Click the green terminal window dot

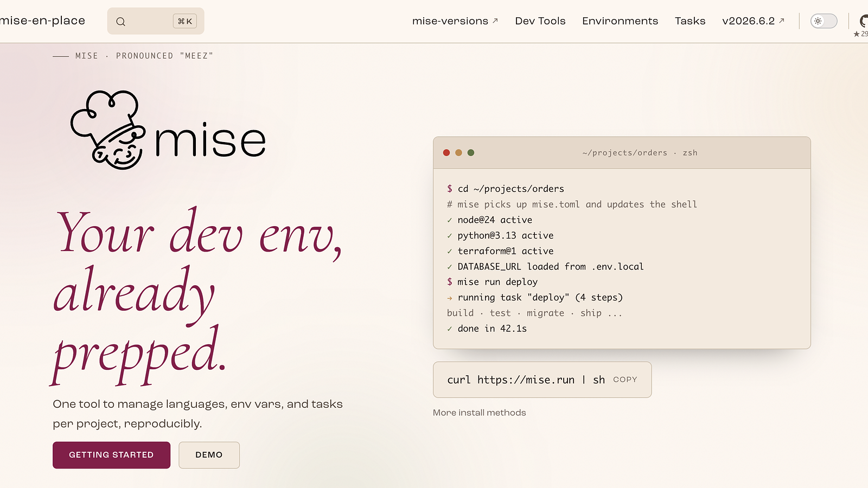coord(471,153)
